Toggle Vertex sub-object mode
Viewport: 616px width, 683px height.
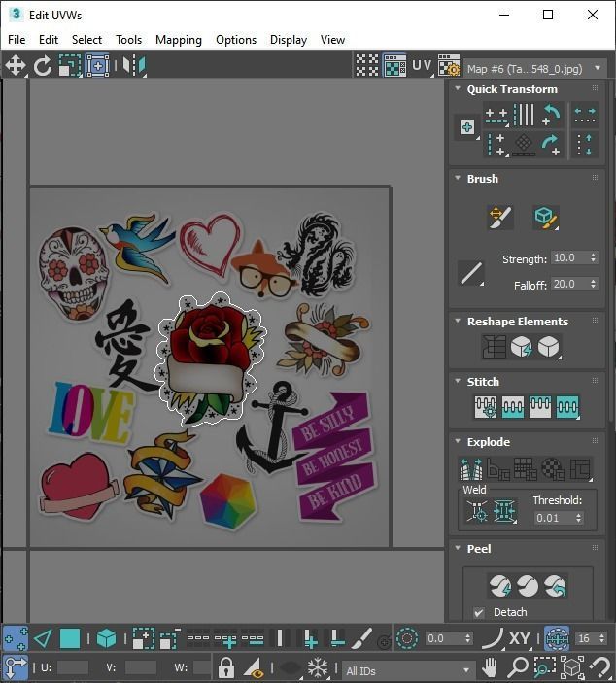pyautogui.click(x=16, y=638)
